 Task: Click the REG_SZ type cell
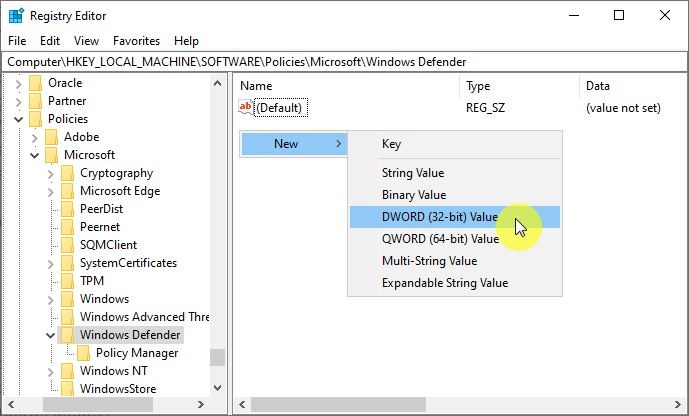click(x=485, y=108)
